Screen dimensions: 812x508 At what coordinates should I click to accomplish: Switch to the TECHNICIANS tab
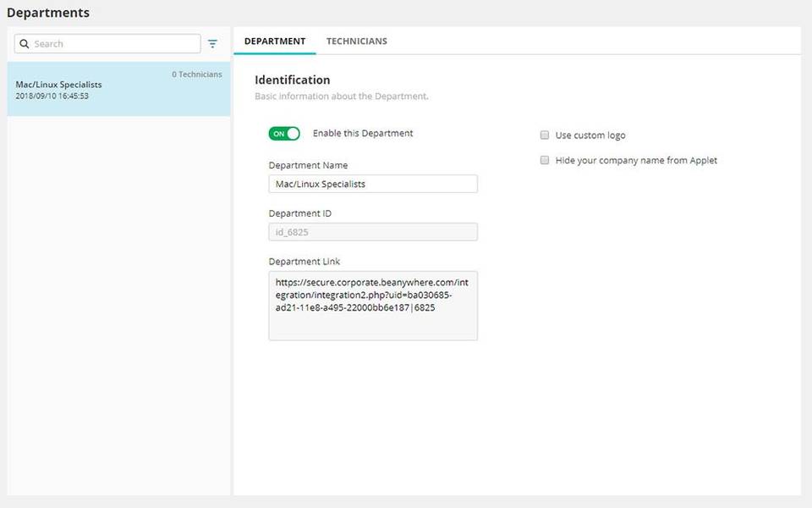click(x=356, y=41)
